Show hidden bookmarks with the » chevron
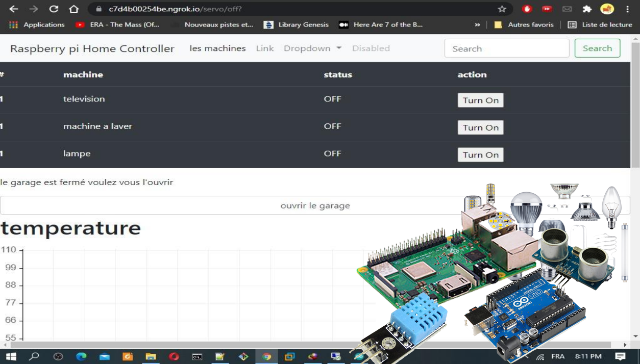The width and height of the screenshot is (640, 364). click(x=478, y=24)
